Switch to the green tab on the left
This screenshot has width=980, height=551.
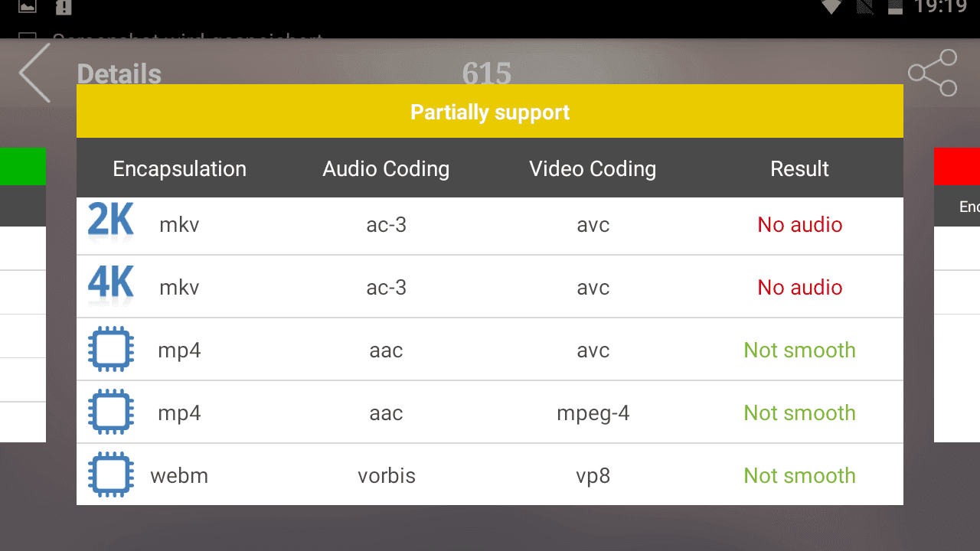23,167
